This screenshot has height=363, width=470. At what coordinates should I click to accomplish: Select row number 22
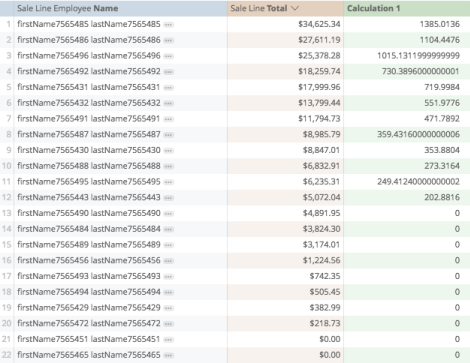click(x=7, y=355)
